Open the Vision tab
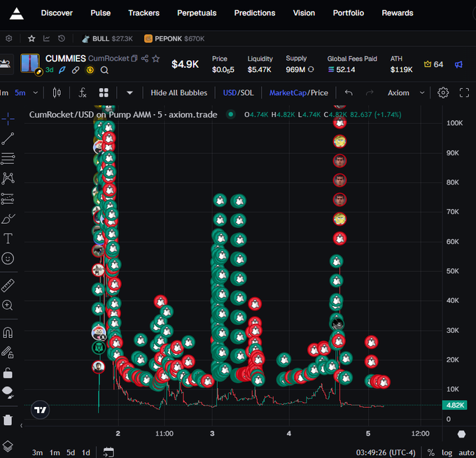The height and width of the screenshot is (458, 476). 304,13
